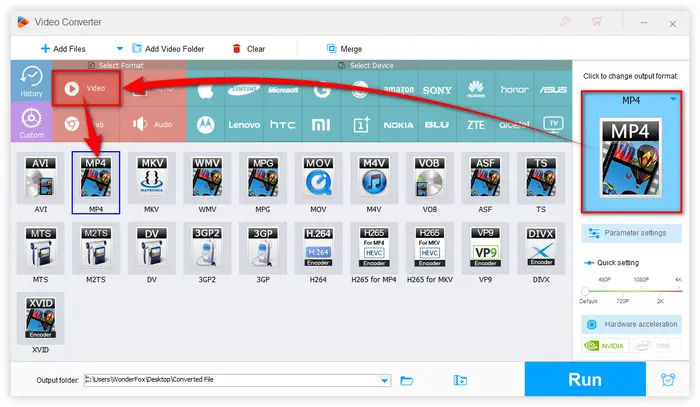Image resolution: width=700 pixels, height=407 pixels.
Task: Click the Merge button
Action: coord(344,49)
